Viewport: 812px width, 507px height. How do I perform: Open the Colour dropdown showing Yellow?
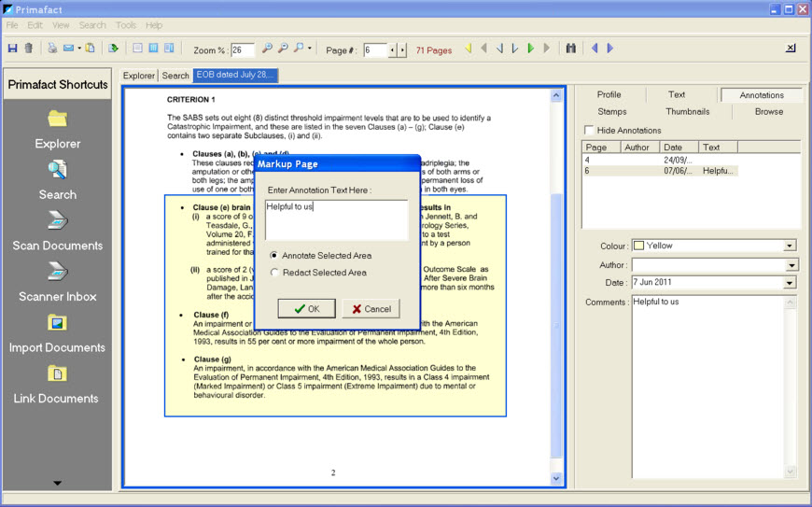click(x=790, y=246)
